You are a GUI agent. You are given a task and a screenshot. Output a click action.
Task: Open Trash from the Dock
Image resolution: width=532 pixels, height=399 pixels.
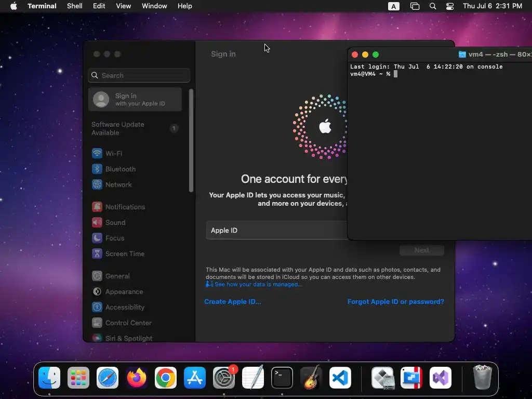point(482,377)
